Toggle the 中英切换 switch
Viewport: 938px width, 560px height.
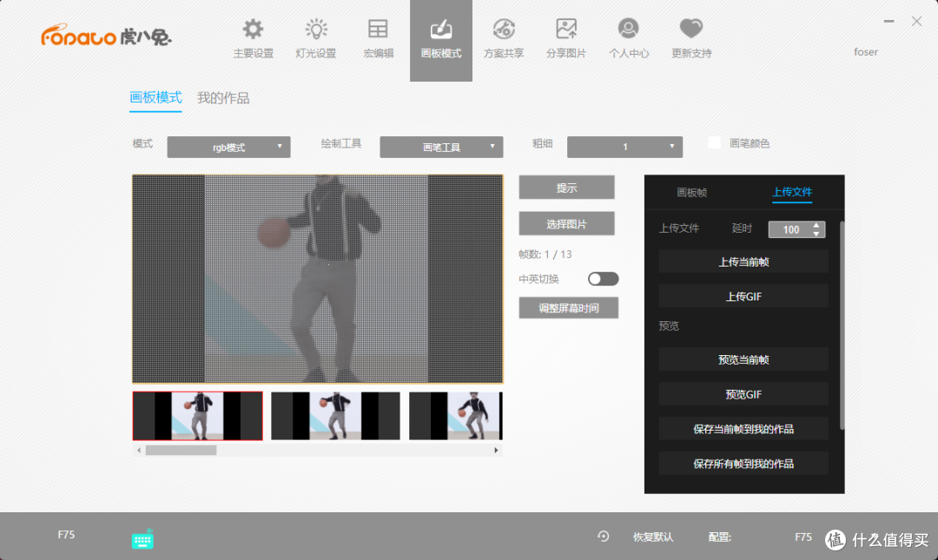pos(603,279)
